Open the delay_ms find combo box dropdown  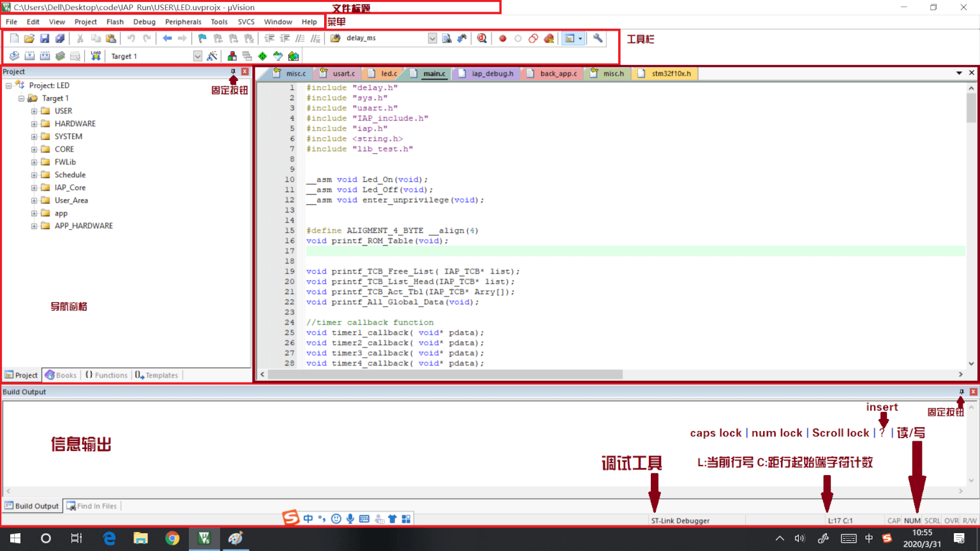tap(432, 38)
